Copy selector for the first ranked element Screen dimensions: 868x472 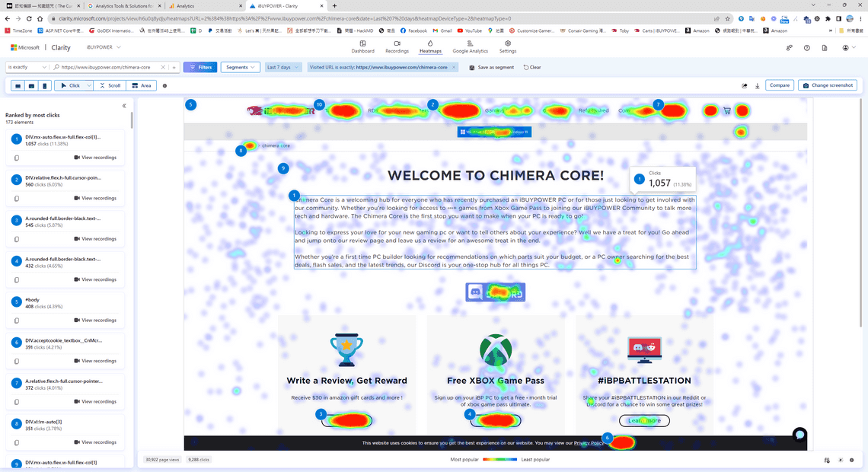click(17, 158)
